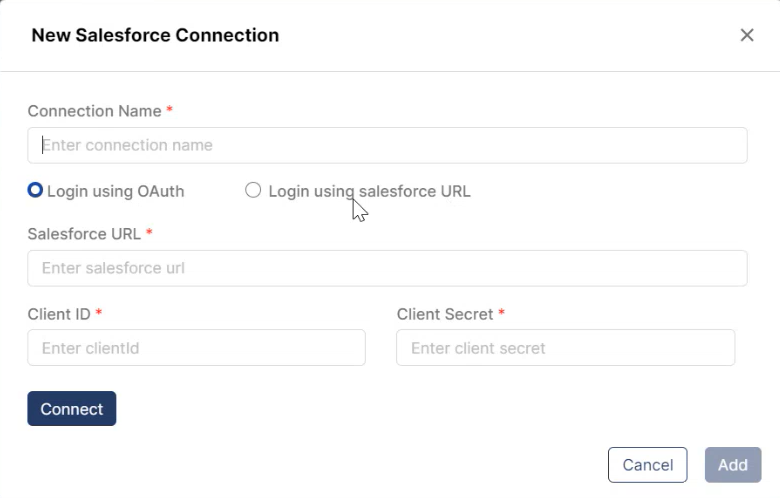Click the 'Login using salesforce URL' label text
Viewport: 780px width, 498px height.
[x=369, y=191]
